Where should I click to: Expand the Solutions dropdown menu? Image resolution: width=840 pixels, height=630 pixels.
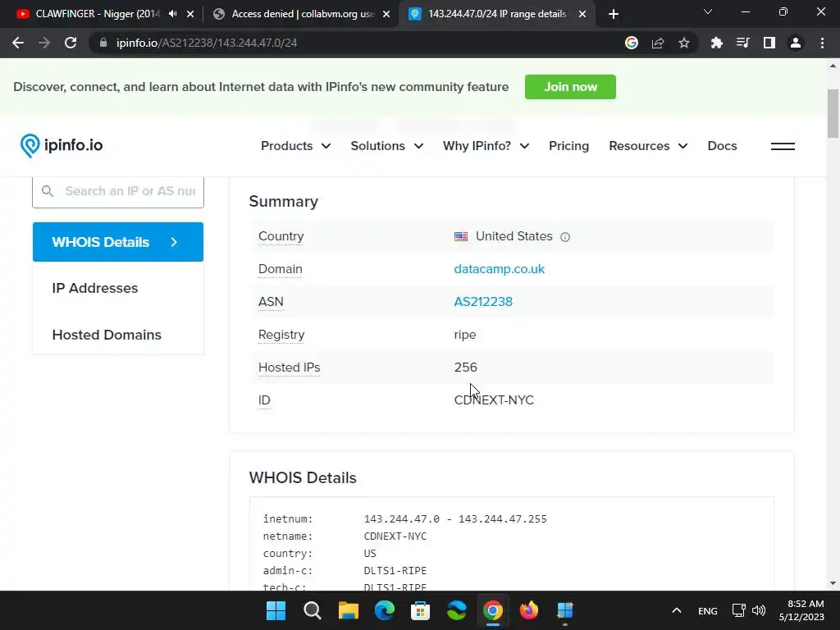pos(387,146)
